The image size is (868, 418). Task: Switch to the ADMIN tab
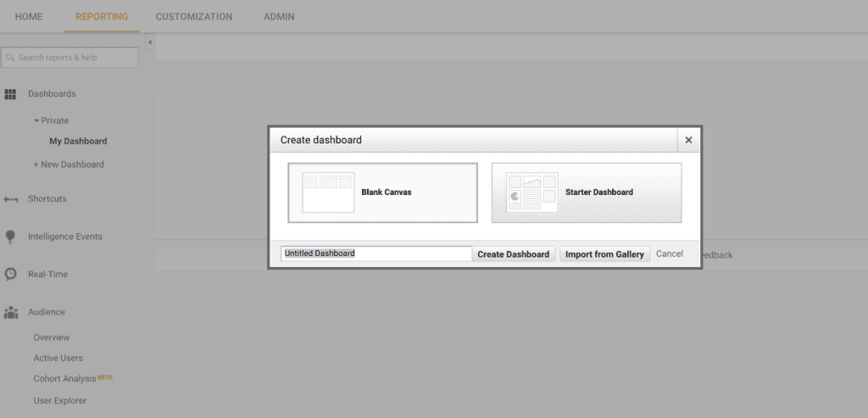[279, 17]
